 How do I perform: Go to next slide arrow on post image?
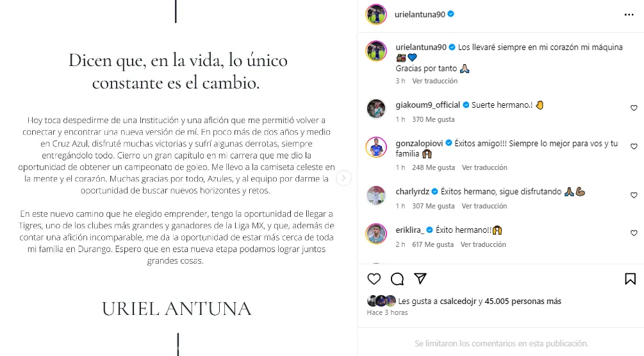pos(343,178)
